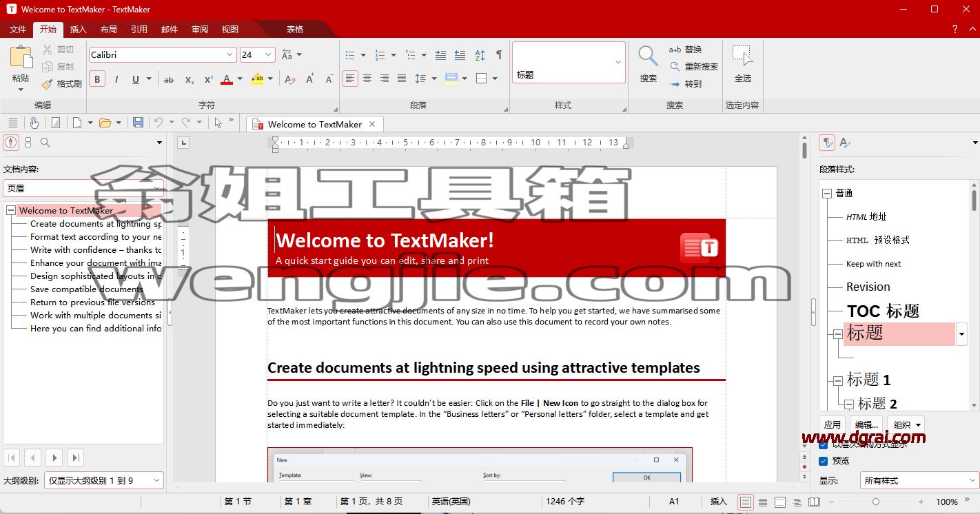Click the Paste clipboard icon
The width and height of the screenshot is (980, 514).
[21, 56]
